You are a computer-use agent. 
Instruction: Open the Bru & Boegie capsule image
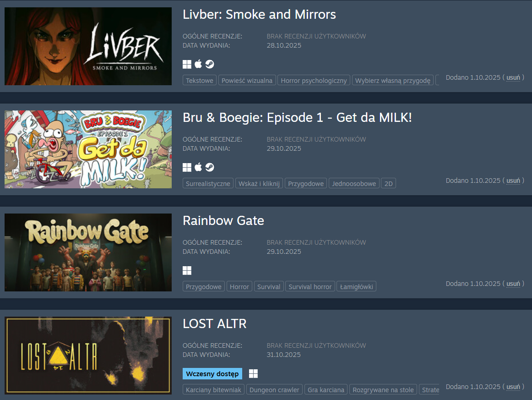(x=88, y=149)
